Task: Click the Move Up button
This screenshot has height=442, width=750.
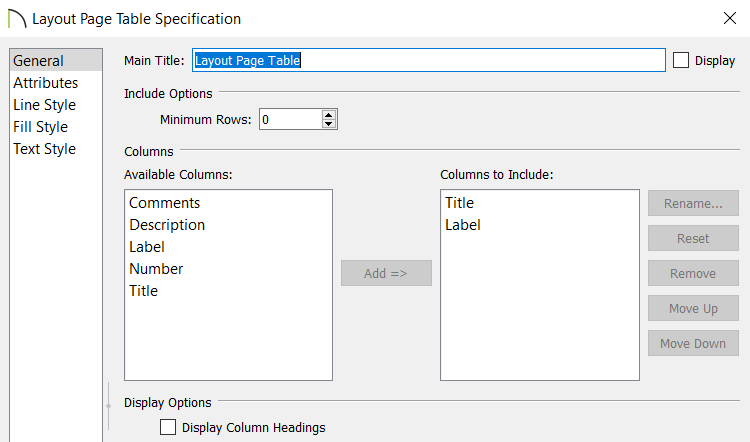Action: pos(693,309)
